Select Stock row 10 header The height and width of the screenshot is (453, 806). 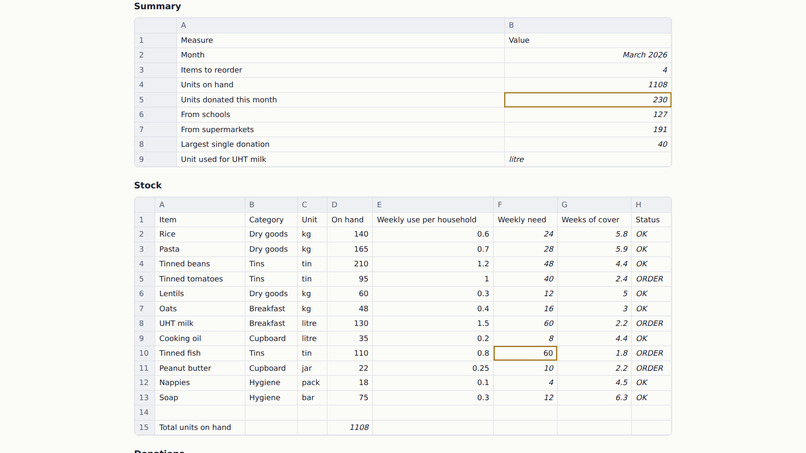[144, 353]
